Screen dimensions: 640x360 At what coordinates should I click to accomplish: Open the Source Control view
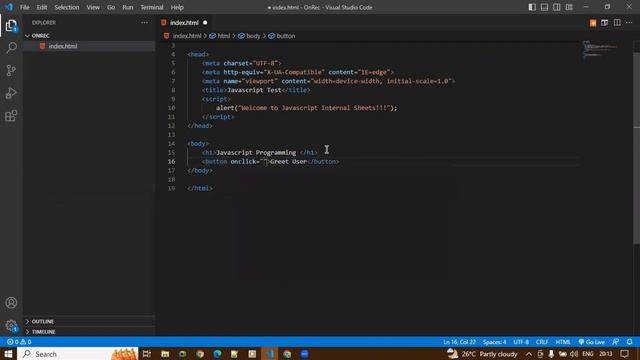[11, 70]
